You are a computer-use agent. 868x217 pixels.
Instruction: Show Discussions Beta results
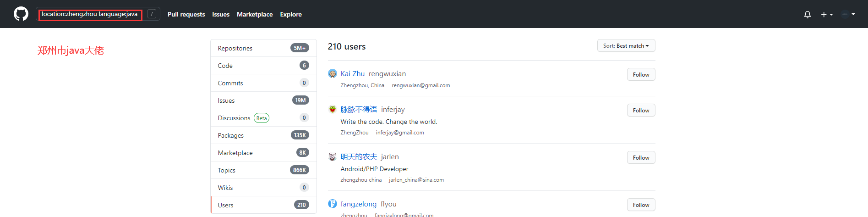(x=263, y=118)
